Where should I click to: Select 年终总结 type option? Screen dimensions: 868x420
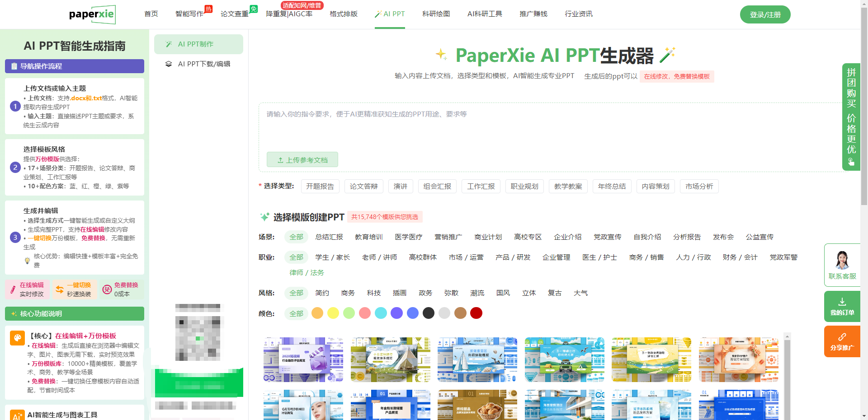click(x=612, y=187)
